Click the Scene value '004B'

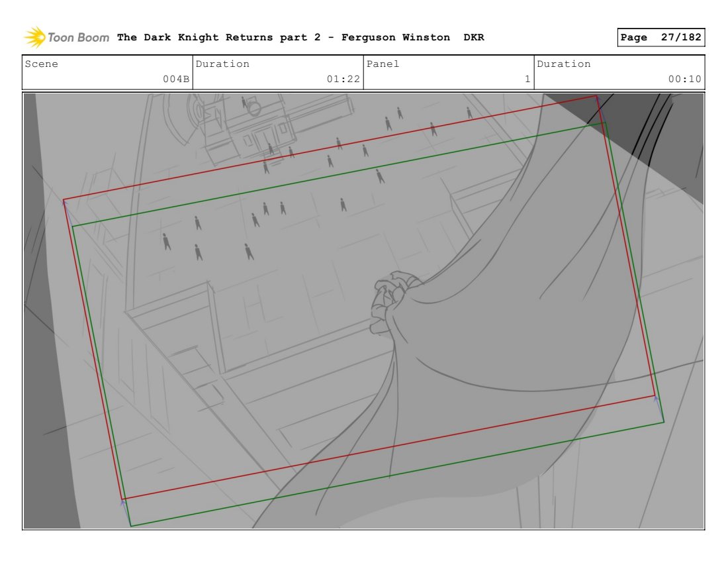tap(176, 79)
